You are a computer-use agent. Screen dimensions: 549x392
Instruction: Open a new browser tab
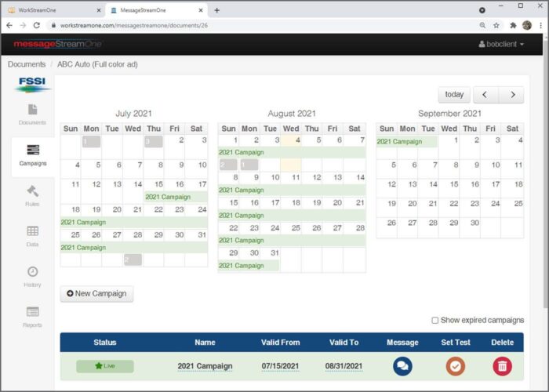(216, 10)
